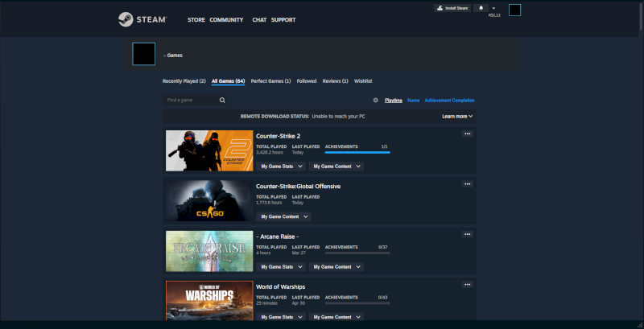Expand My Game Content for World of Warships
Screen dimensions: 644x329
click(x=336, y=317)
